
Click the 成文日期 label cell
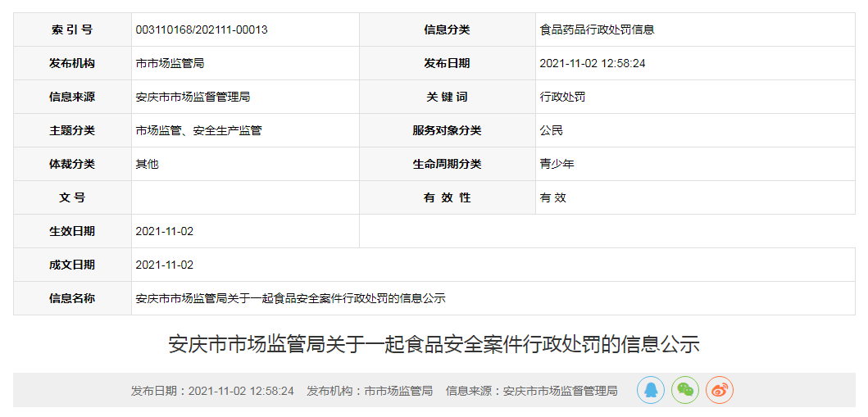[72, 265]
